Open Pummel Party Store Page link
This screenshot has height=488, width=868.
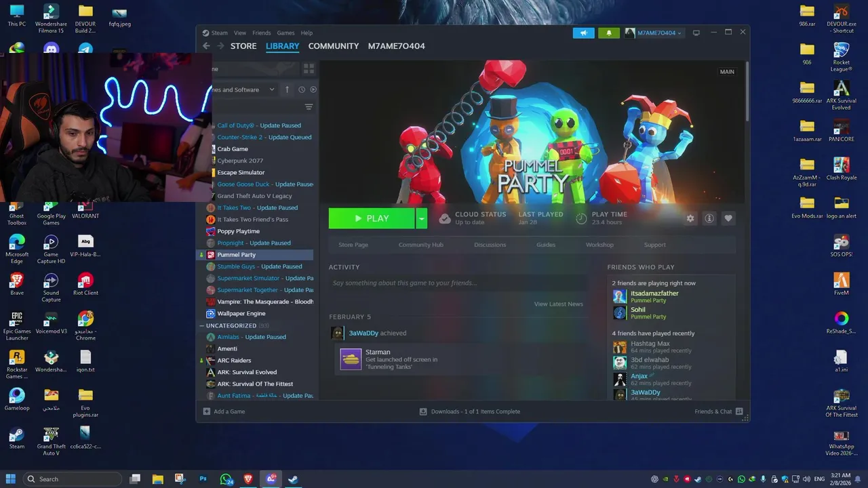pos(353,245)
